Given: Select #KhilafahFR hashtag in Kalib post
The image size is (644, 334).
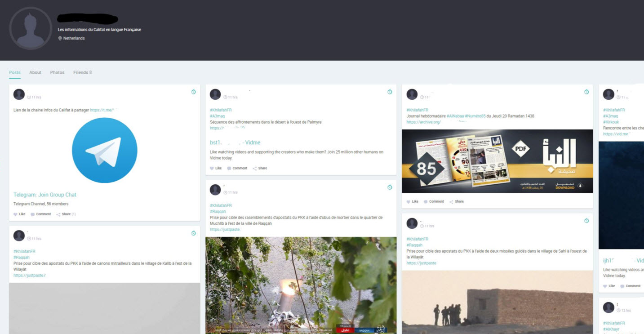Looking at the screenshot, I should tap(24, 251).
